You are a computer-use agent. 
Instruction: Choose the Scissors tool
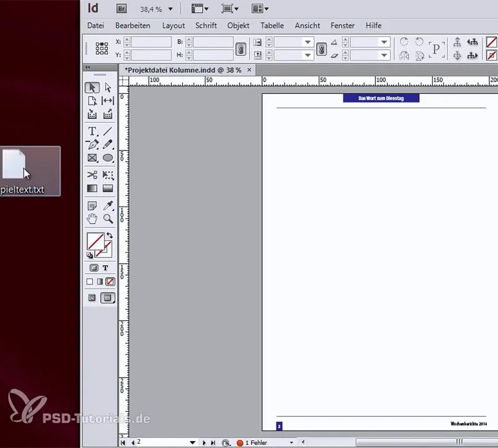pyautogui.click(x=92, y=175)
